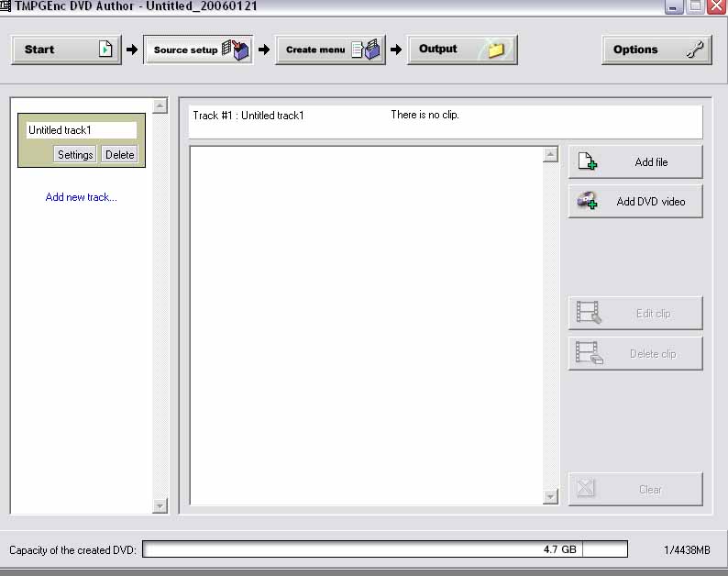Click the X icon on Clear button
The height and width of the screenshot is (576, 728).
(586, 488)
